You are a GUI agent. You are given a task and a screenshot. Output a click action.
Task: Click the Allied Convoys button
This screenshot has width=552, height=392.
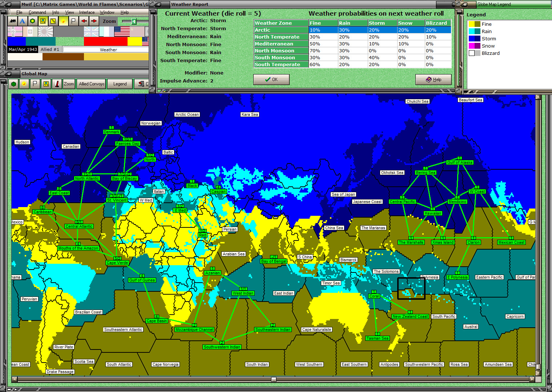92,84
